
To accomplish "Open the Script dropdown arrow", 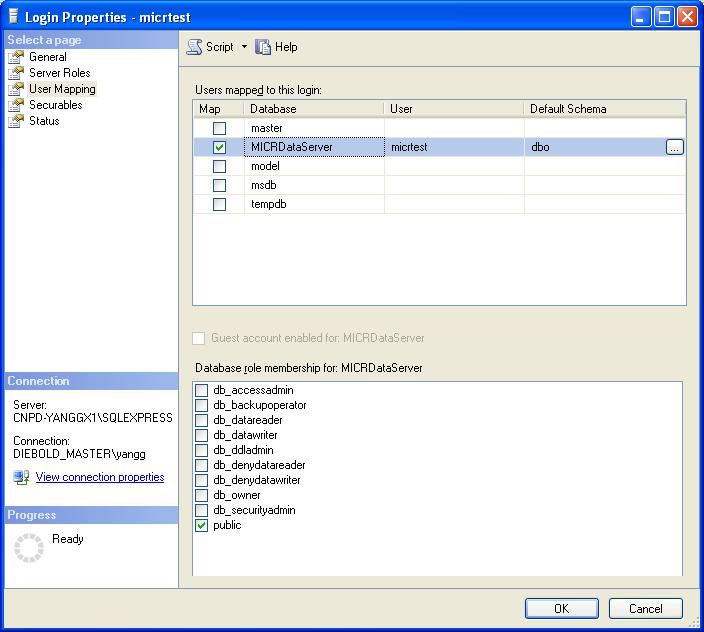I will 244,47.
